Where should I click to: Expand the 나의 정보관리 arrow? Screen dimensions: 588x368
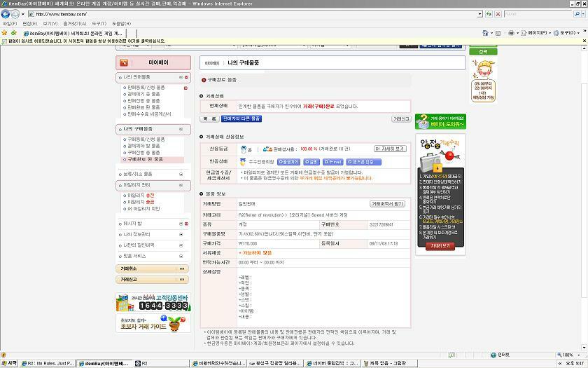(x=181, y=235)
